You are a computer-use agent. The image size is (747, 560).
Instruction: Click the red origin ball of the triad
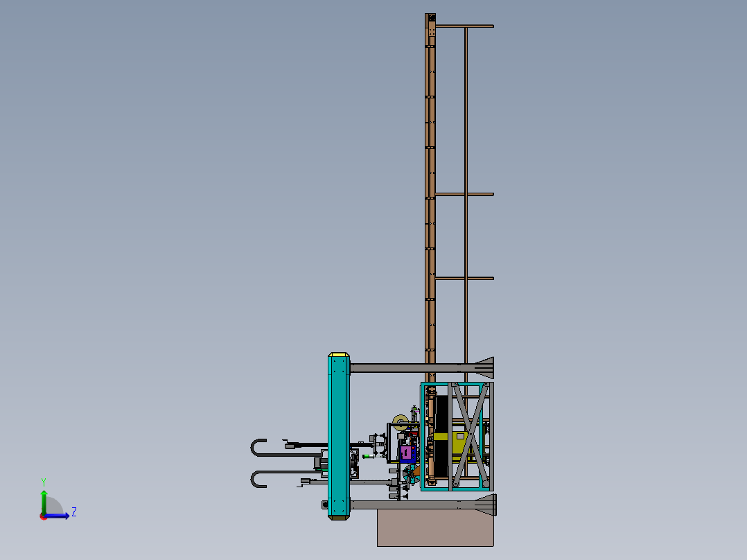(44, 516)
